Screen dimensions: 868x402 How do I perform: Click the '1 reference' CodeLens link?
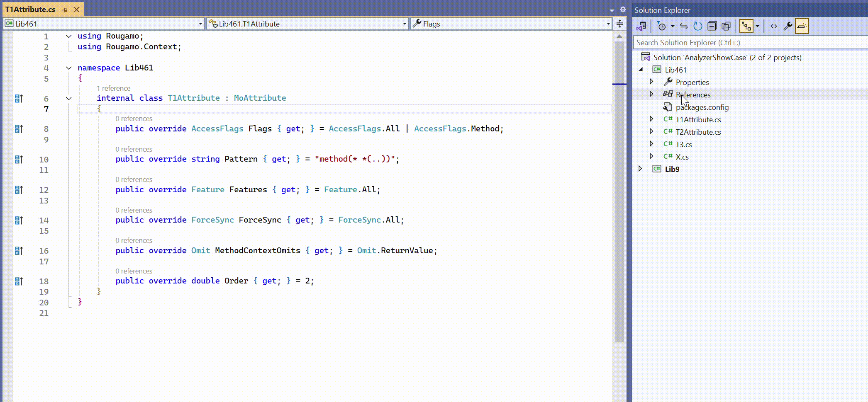click(x=113, y=88)
